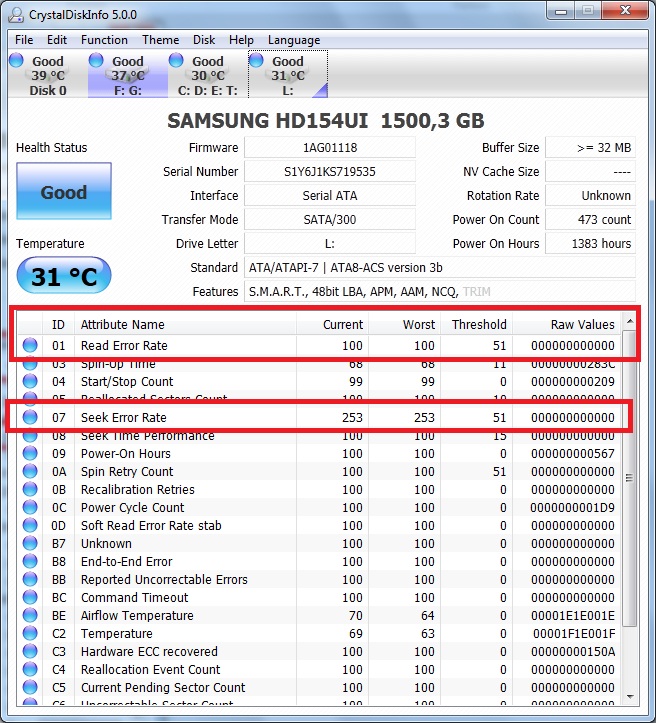The image size is (656, 723).
Task: Click the raw value 00001E1E001E
Action: [x=573, y=616]
